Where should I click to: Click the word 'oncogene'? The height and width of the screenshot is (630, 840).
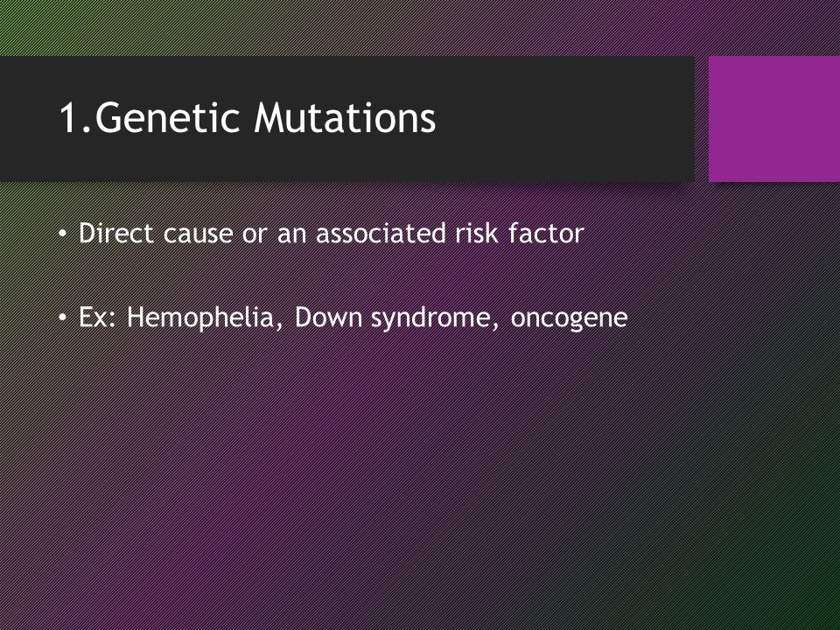point(569,318)
